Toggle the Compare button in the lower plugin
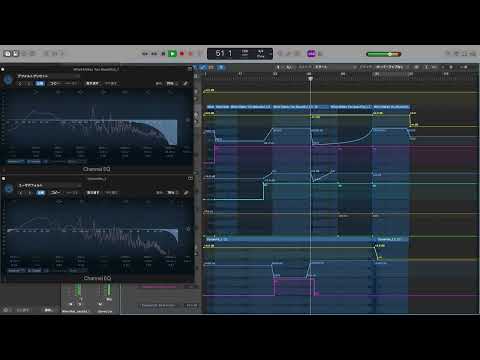480x360 pixels. tap(41, 193)
